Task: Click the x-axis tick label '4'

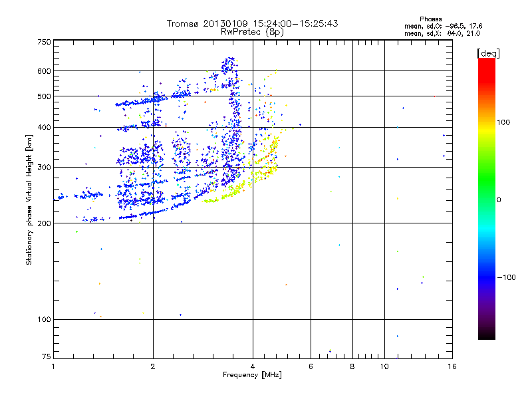Action: [253, 366]
